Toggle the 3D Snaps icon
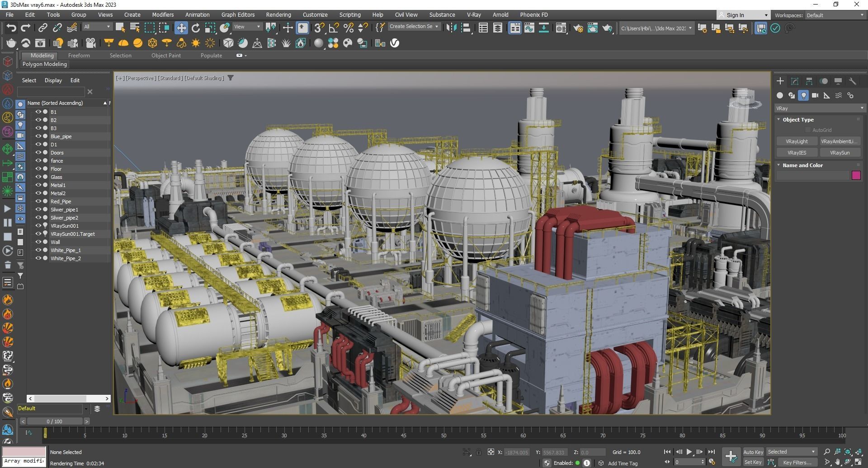868x468 pixels. [x=319, y=28]
